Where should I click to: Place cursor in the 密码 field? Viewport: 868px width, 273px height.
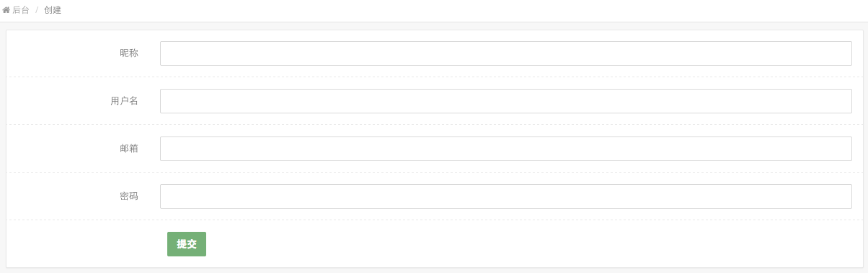click(x=506, y=196)
